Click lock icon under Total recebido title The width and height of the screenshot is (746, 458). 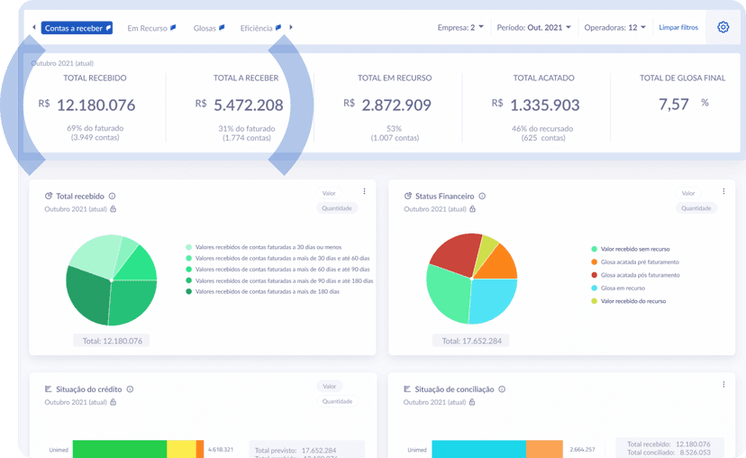pos(113,209)
